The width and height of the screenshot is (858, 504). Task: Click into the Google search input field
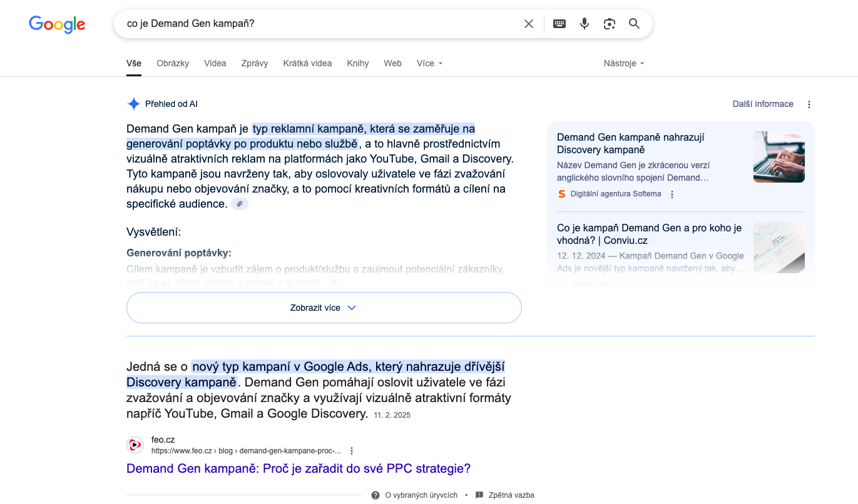point(319,24)
